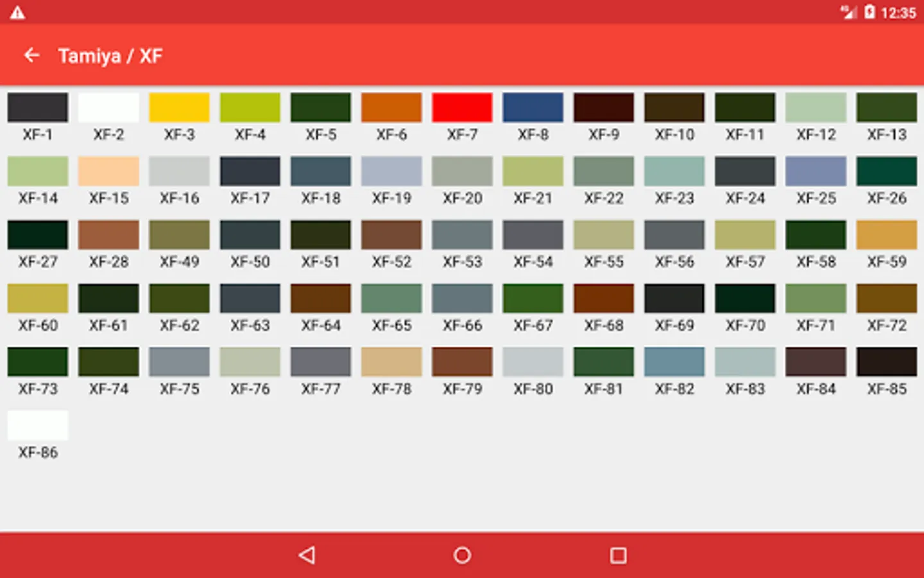Select the XF-1 black color swatch

[38, 107]
